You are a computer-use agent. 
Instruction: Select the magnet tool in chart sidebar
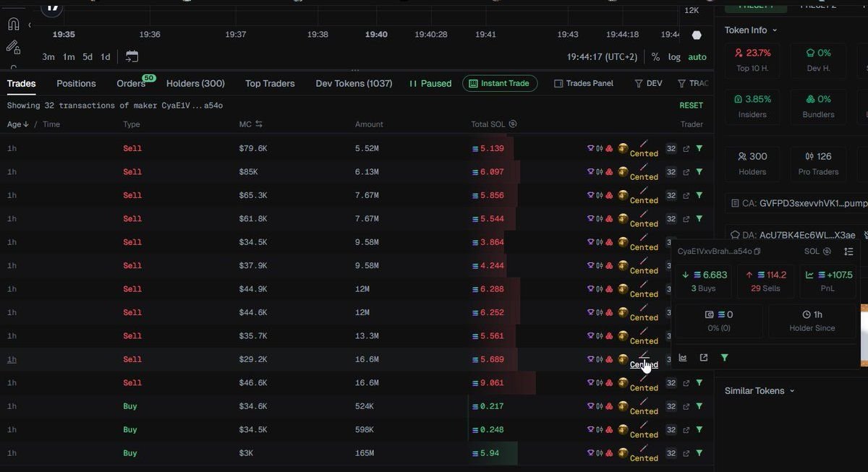pos(13,24)
